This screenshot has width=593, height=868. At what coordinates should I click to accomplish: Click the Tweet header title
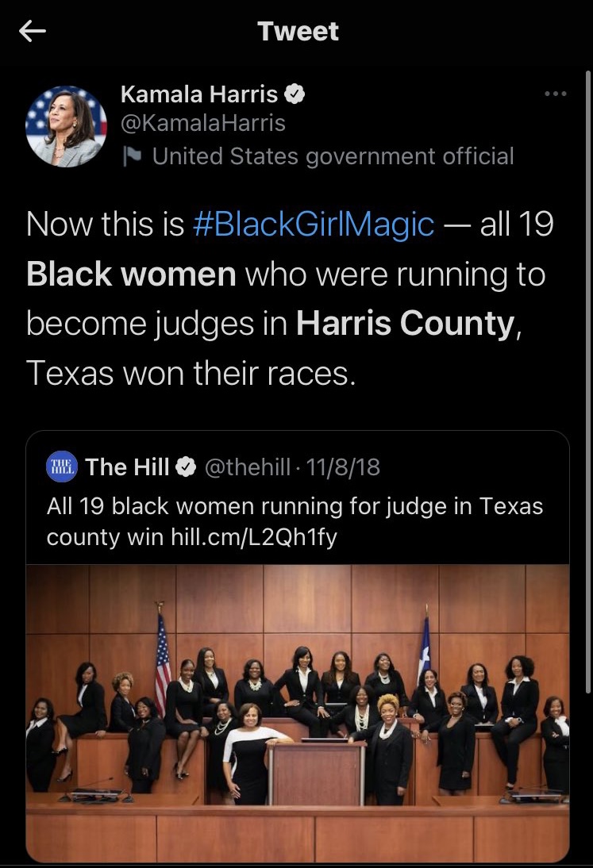[298, 32]
